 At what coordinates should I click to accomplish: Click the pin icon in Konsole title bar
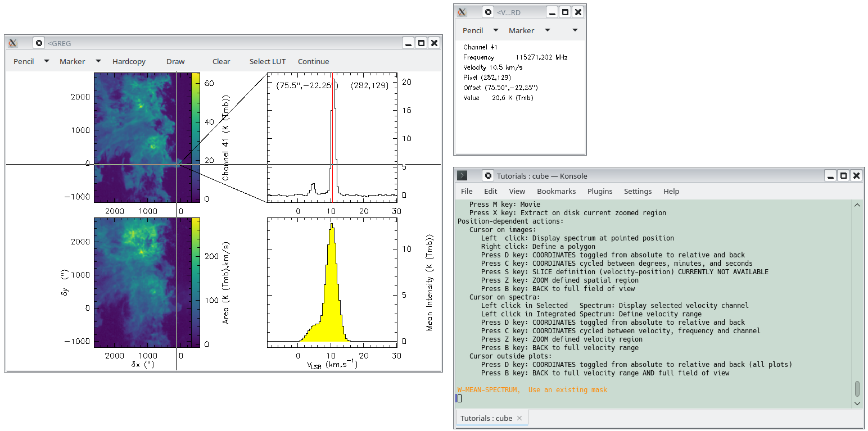point(488,175)
